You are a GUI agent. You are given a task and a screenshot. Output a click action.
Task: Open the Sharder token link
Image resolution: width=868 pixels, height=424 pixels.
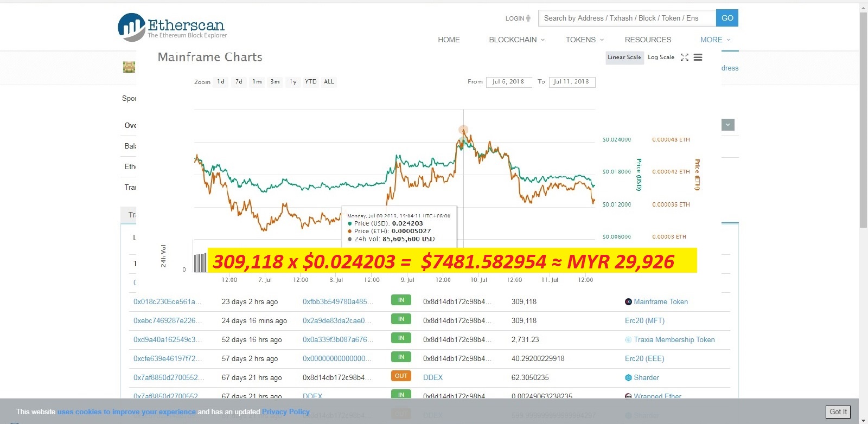pos(647,378)
